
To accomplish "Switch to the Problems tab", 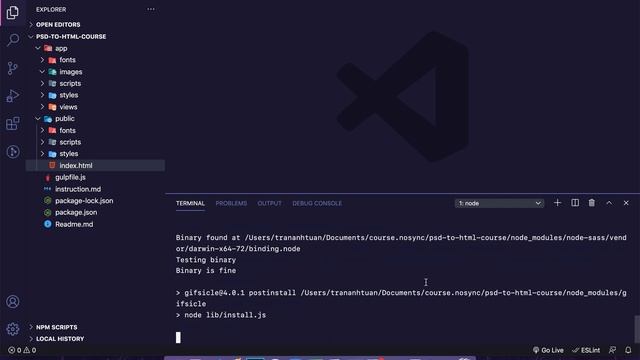I will [231, 203].
